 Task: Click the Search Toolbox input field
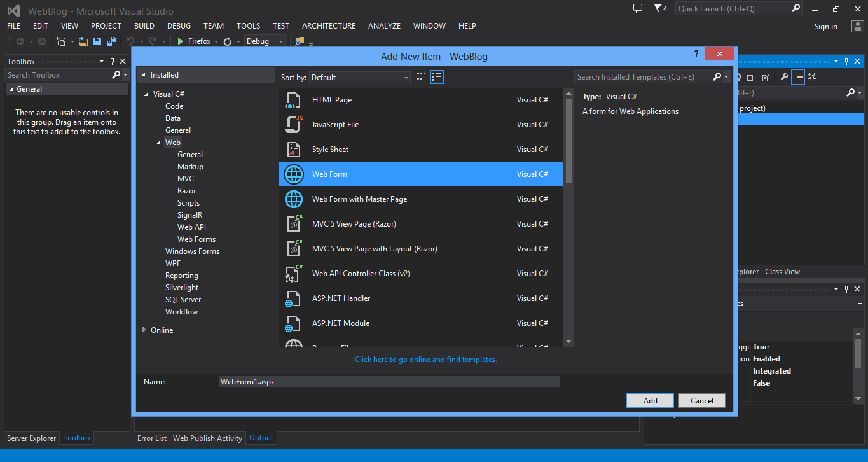(x=57, y=75)
